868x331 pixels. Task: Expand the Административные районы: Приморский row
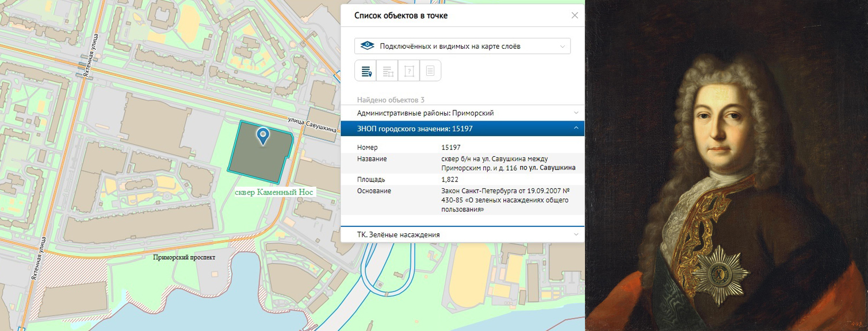[462, 113]
